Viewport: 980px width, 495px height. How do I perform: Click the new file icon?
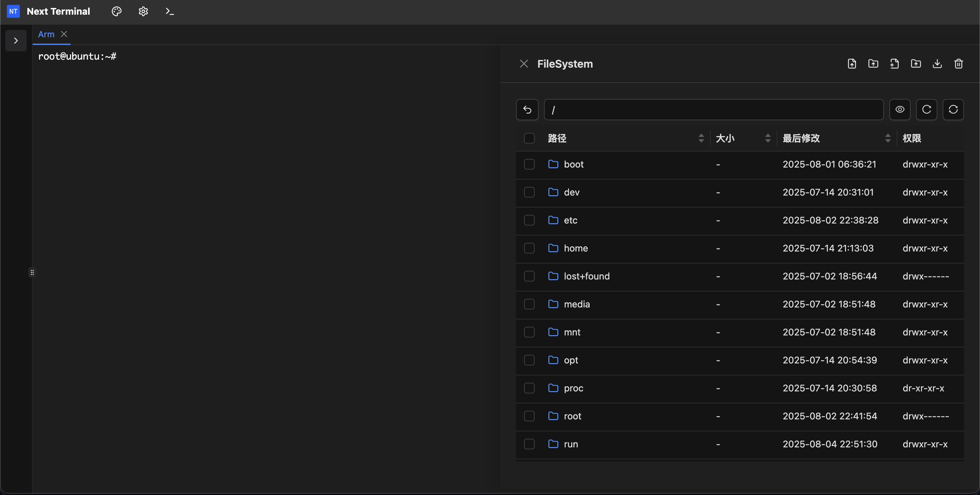894,64
